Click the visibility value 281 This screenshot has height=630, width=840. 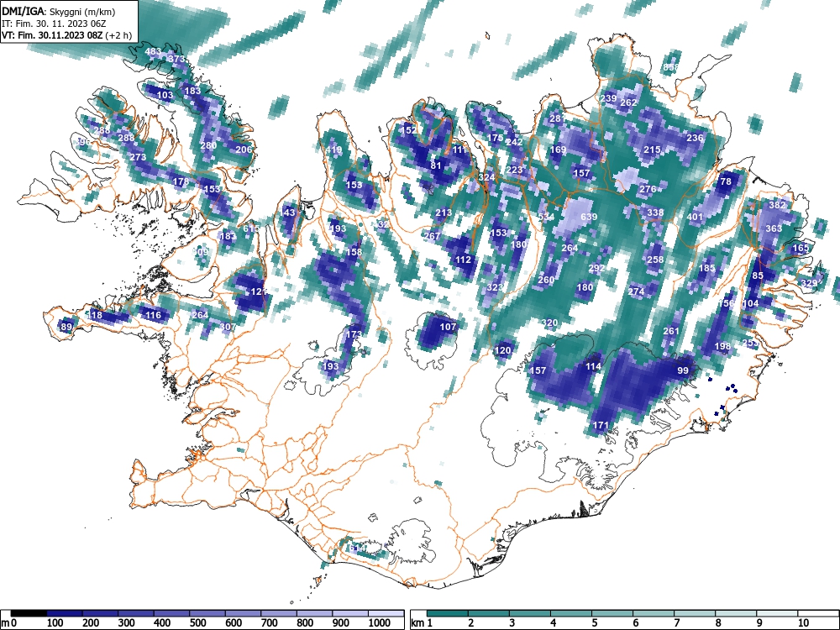click(x=558, y=118)
